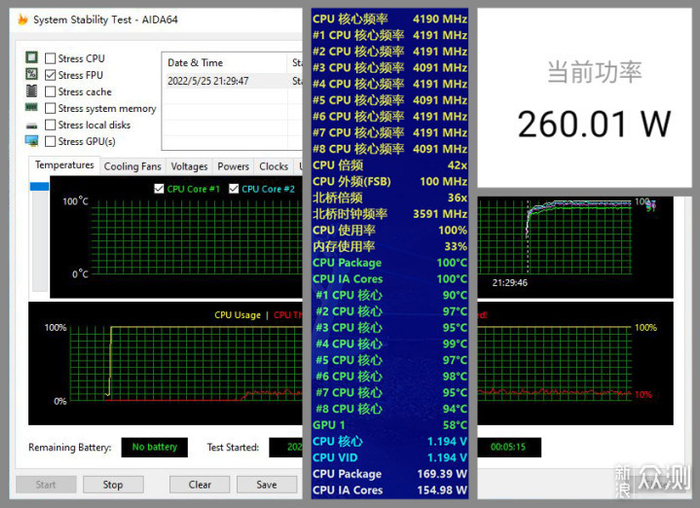Screen dimensions: 700x508
Task: Click the Test Started label
Action: [233, 447]
